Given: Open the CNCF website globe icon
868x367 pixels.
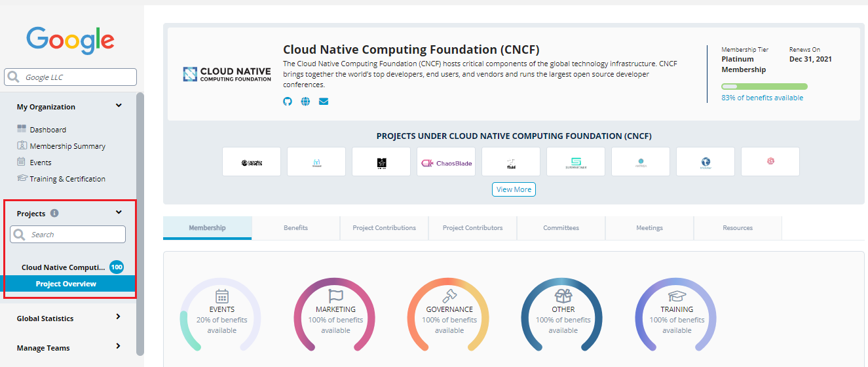Looking at the screenshot, I should (x=305, y=102).
